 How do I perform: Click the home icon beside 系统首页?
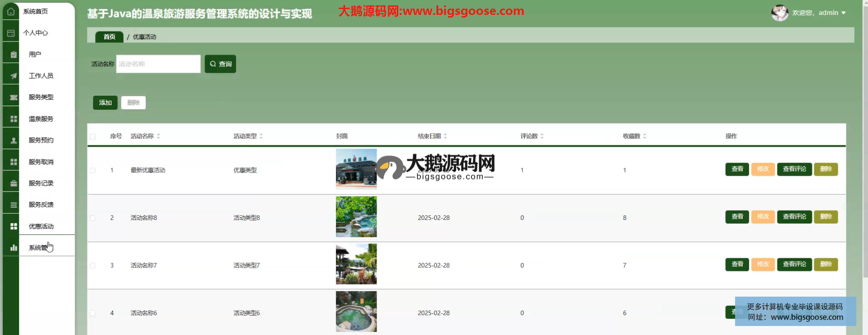coord(11,11)
